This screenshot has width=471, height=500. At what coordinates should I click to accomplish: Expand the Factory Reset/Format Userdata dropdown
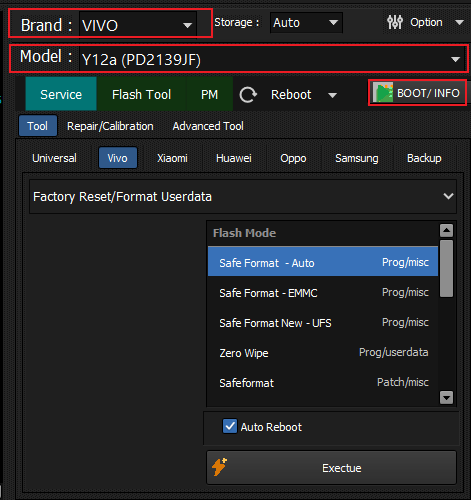tap(243, 196)
